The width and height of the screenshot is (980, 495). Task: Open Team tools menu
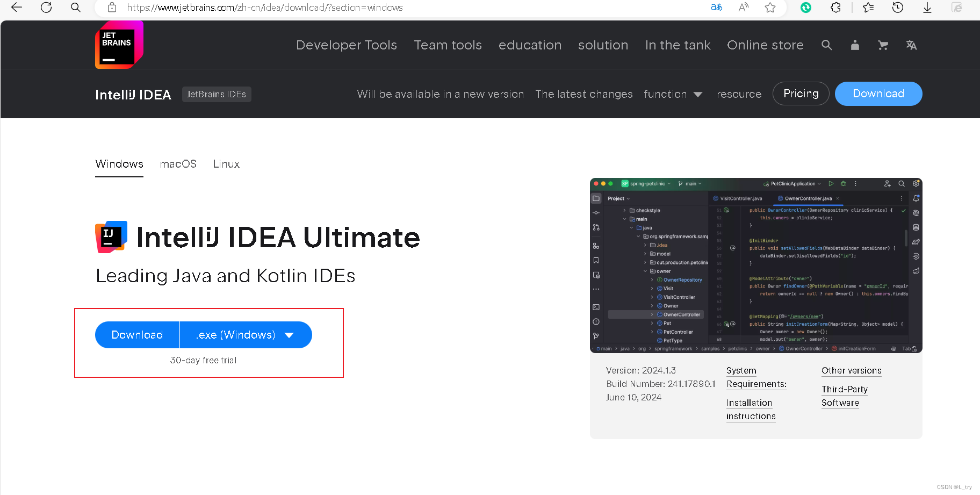click(448, 45)
